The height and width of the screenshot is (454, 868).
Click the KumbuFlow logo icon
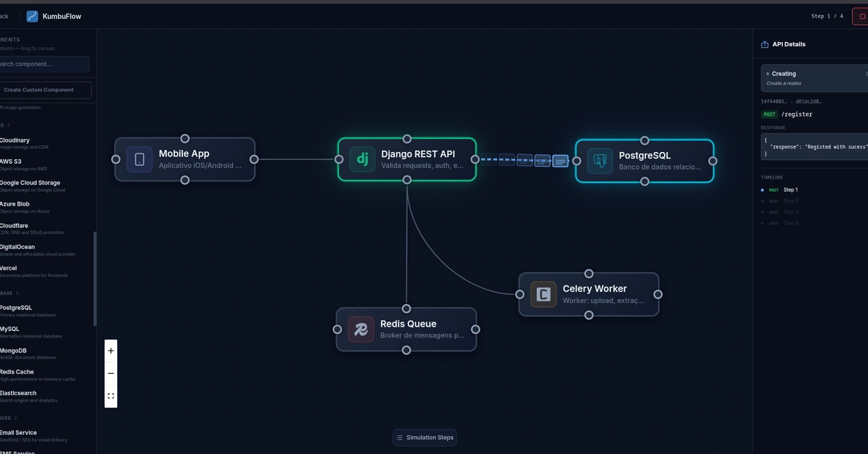[33, 16]
